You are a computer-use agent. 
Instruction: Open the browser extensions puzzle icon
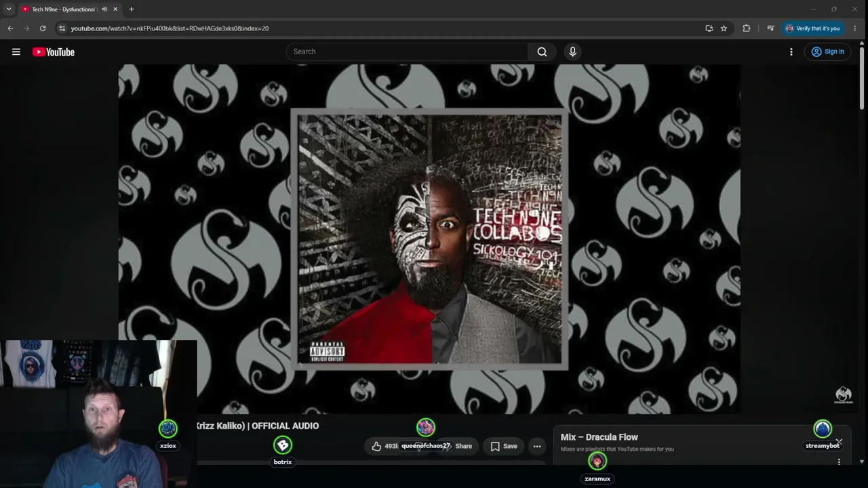tap(747, 28)
